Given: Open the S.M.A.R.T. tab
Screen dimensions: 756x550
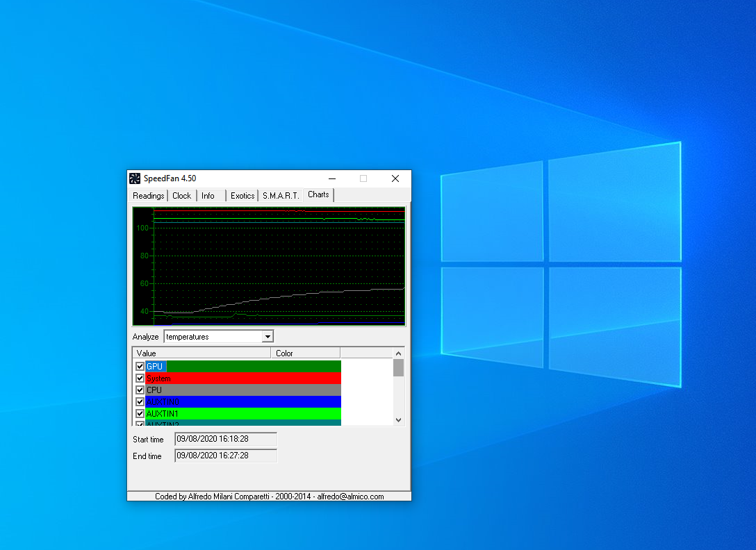Looking at the screenshot, I should point(281,196).
